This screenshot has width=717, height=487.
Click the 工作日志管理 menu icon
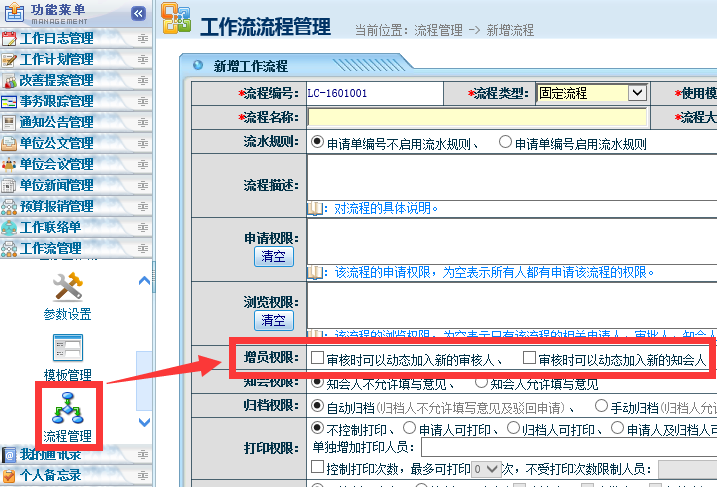coord(10,38)
